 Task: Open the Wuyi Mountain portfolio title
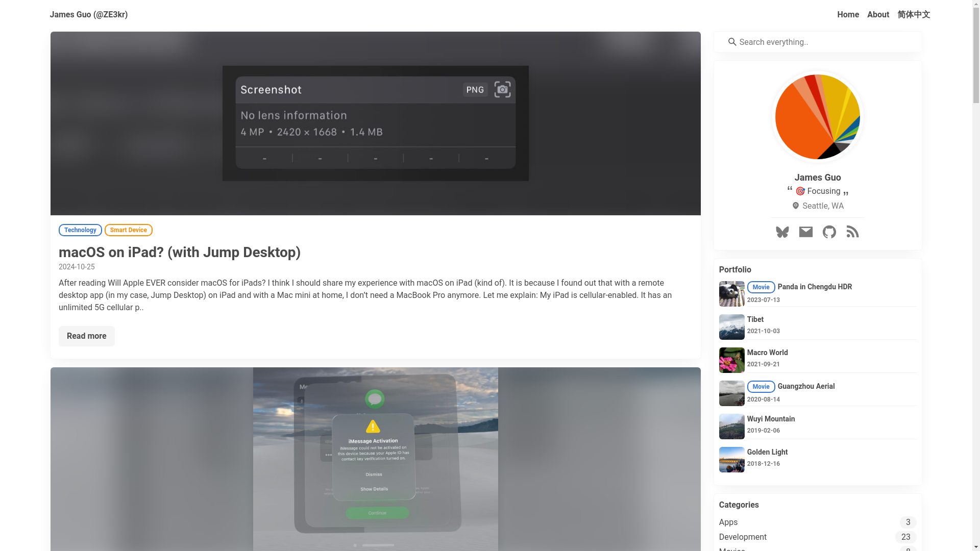click(771, 419)
